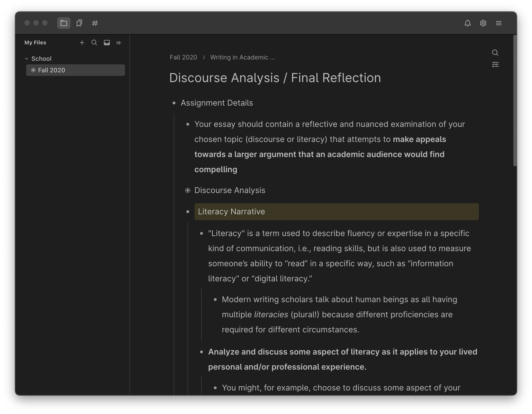Open the bookmarks panel icon
The height and width of the screenshot is (414, 532).
pyautogui.click(x=79, y=23)
